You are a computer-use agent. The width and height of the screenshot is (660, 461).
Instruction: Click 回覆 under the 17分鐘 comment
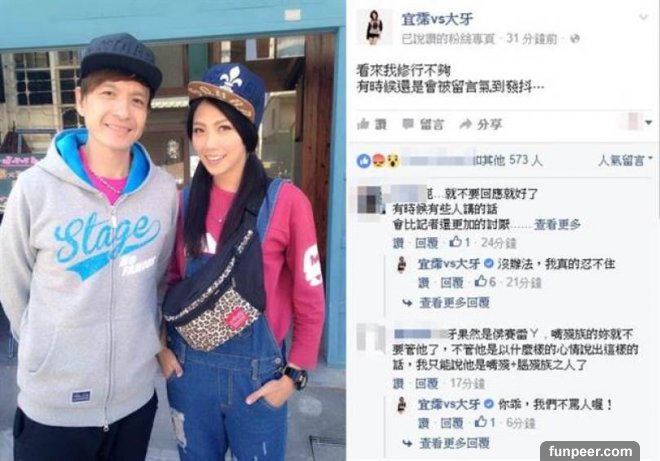tap(427, 384)
